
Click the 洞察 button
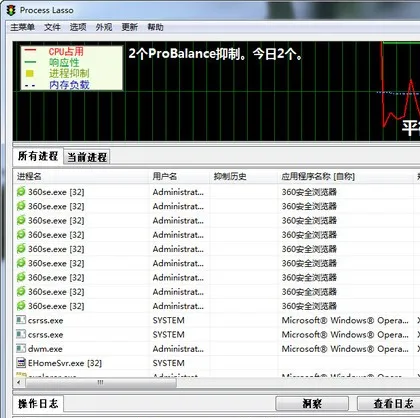[312, 404]
